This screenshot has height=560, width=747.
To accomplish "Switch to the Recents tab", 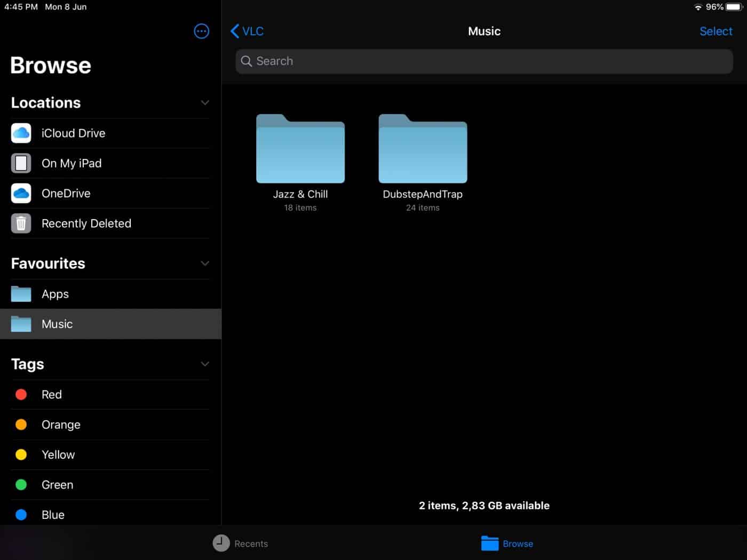I will click(x=241, y=543).
